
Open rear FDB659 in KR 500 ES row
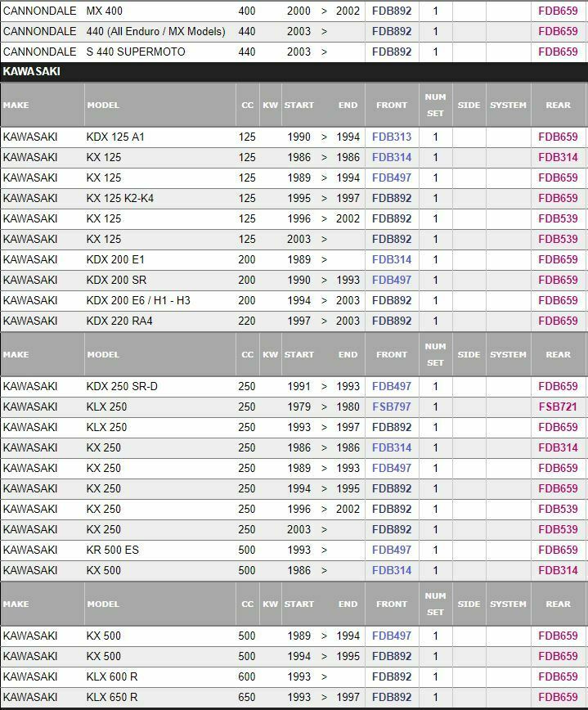[x=558, y=550]
